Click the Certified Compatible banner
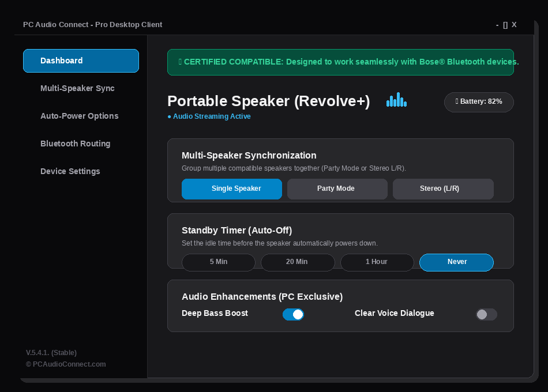548x392 pixels. click(x=340, y=62)
